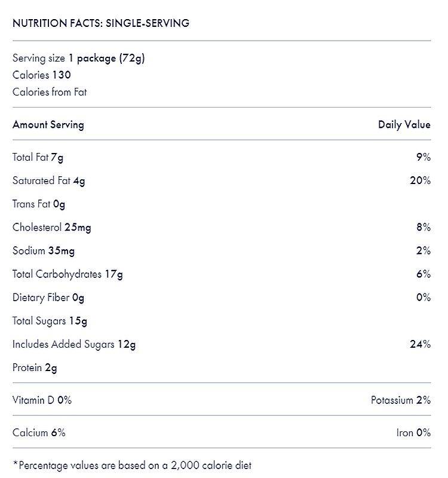The height and width of the screenshot is (478, 448).
Task: Click the Dietary Fiber 0g label
Action: click(x=48, y=298)
